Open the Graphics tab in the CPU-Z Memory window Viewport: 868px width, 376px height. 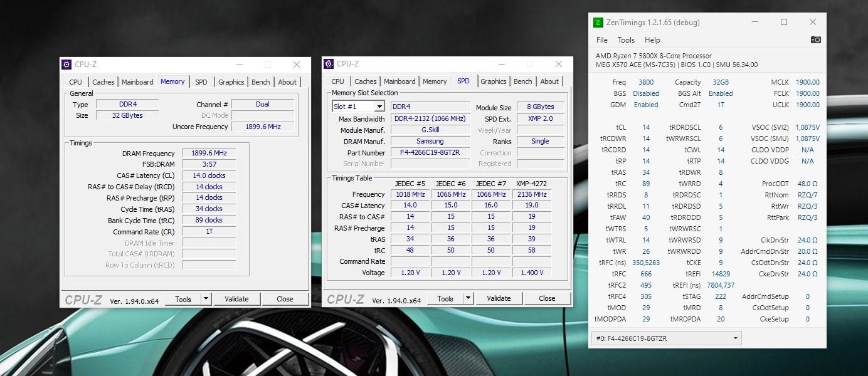[231, 82]
